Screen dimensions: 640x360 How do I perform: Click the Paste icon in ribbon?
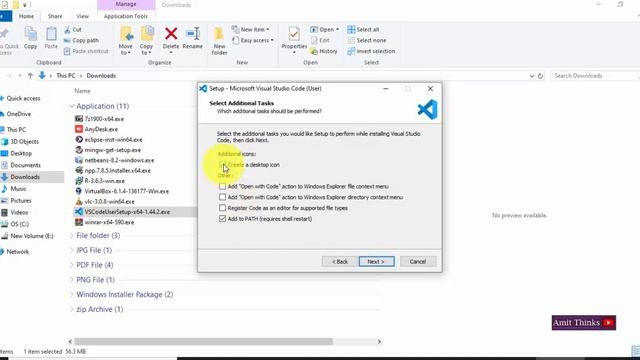51,38
